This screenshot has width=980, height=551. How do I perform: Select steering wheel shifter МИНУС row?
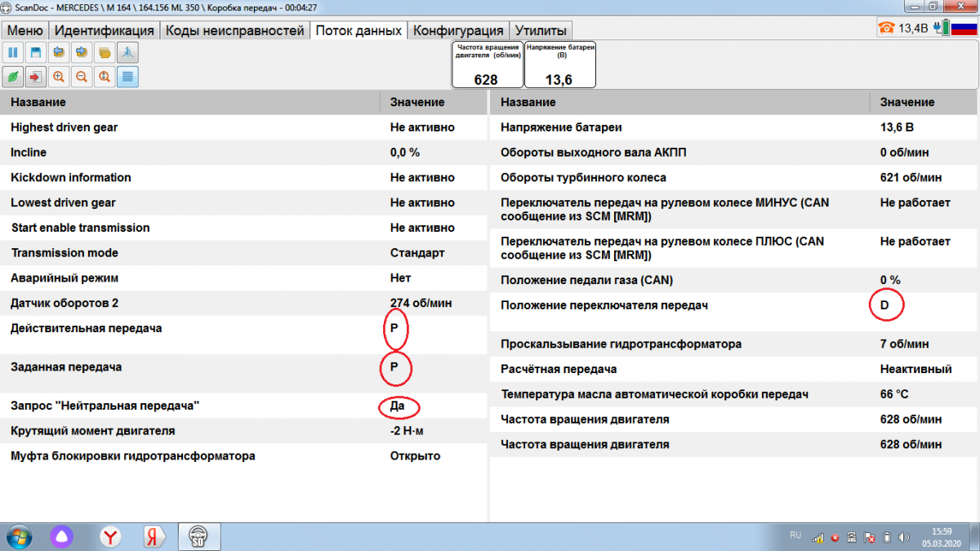coord(735,209)
